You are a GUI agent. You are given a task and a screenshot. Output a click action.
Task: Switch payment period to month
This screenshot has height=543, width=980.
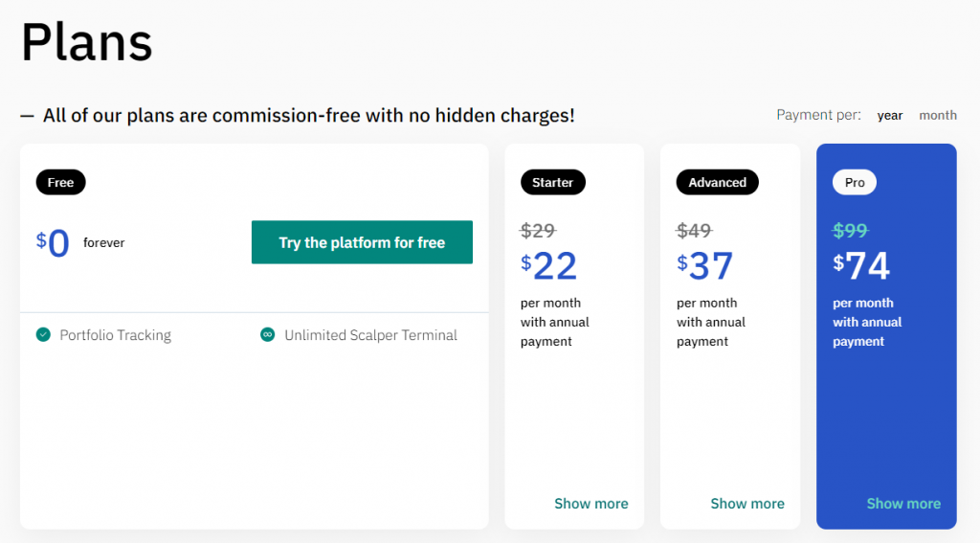click(938, 115)
